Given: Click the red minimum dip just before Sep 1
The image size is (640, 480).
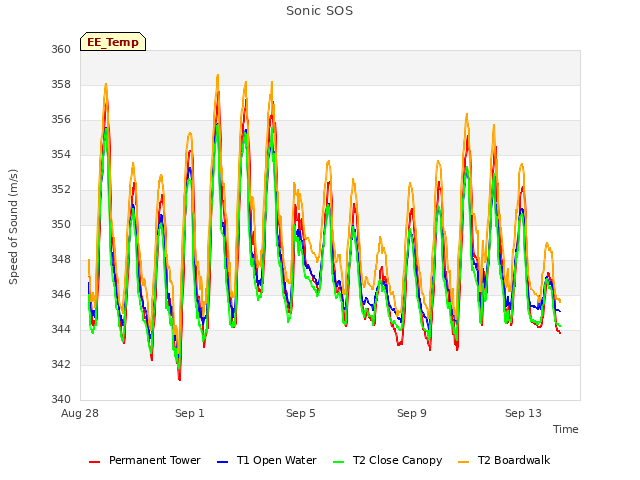Looking at the screenshot, I should [180, 378].
